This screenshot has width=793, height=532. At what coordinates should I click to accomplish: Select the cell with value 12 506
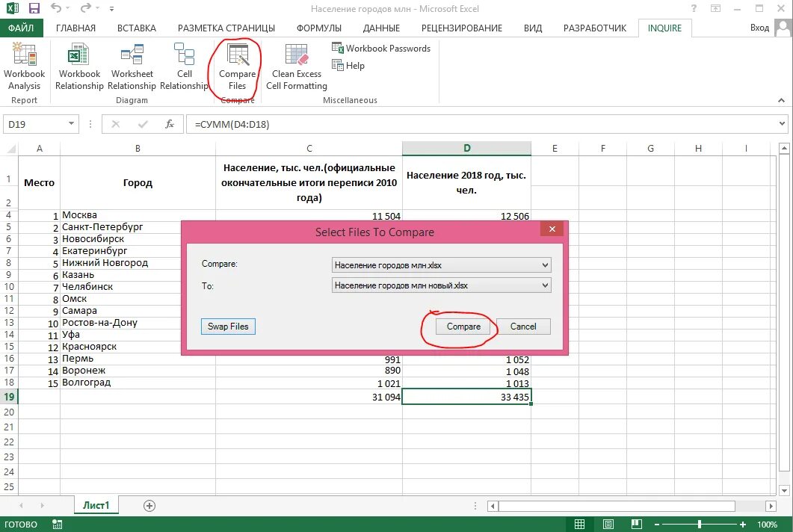tap(466, 216)
